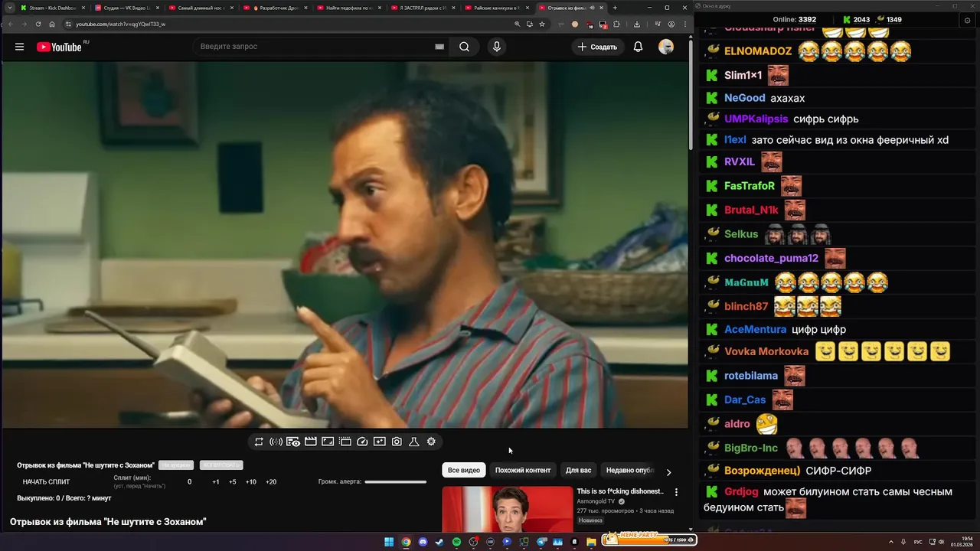Open chat window settings icon
980x551 pixels.
pyautogui.click(x=967, y=20)
